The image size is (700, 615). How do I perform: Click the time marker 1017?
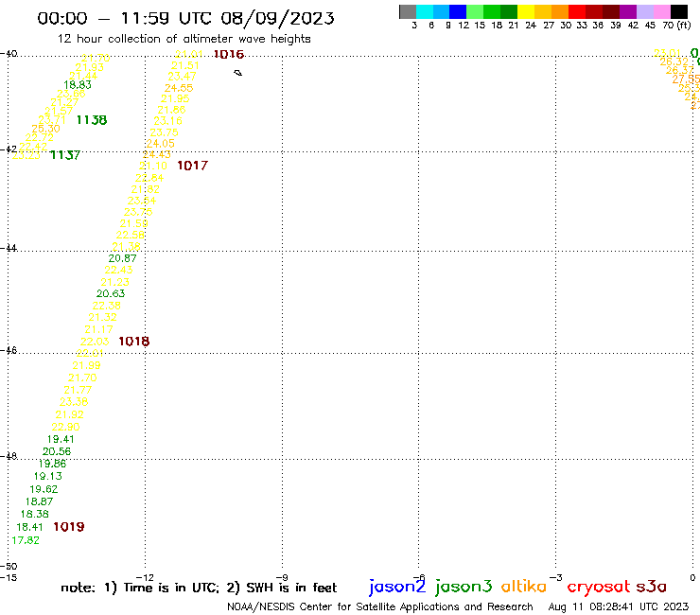[192, 166]
